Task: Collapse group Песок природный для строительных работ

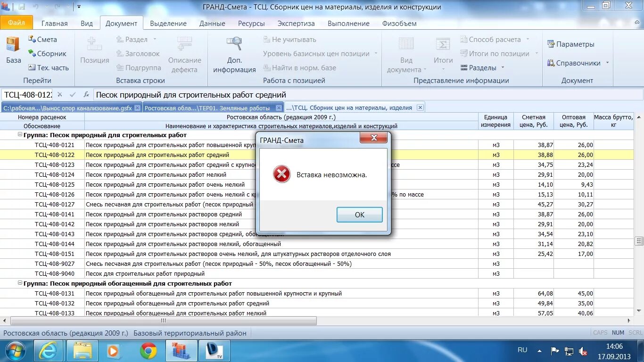Action: [20, 135]
